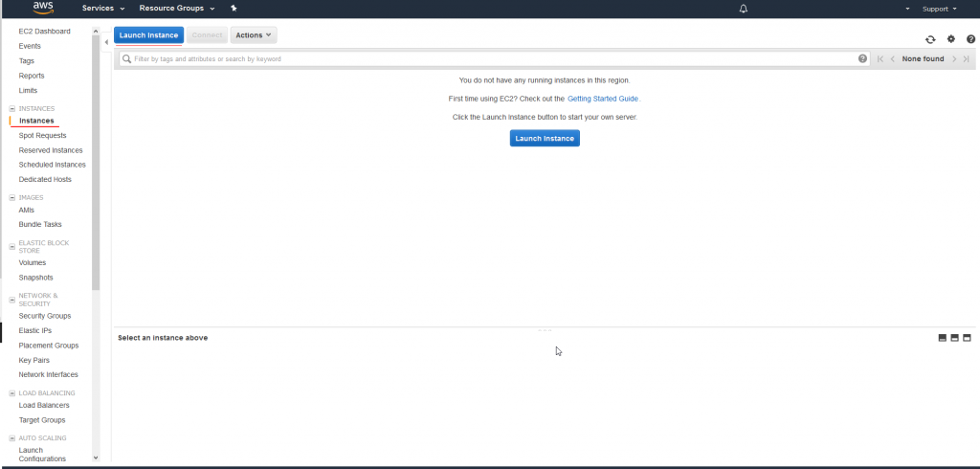Click the Connect button
Viewport: 980px width, 469px height.
(x=207, y=35)
